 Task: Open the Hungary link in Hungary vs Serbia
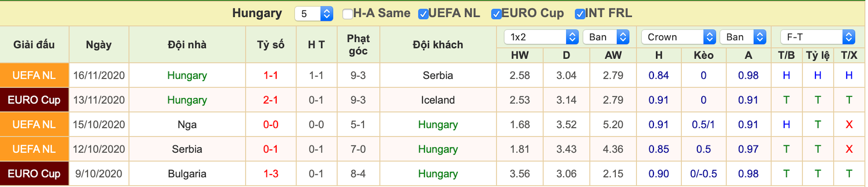(x=187, y=75)
